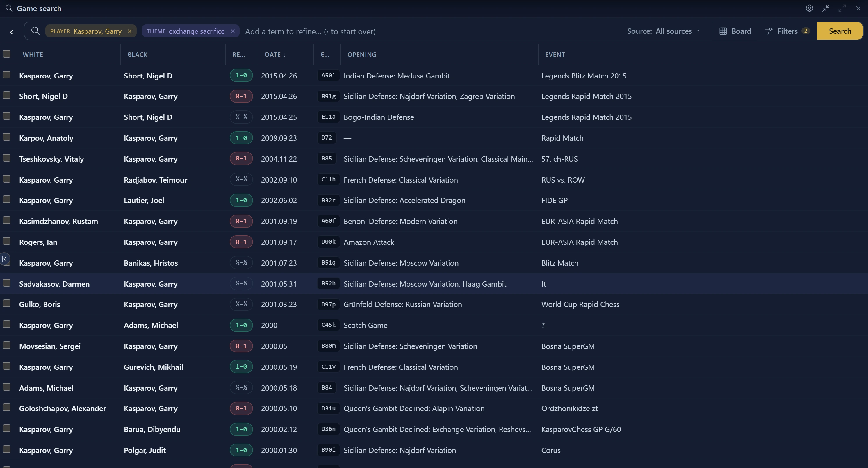The width and height of the screenshot is (868, 468).
Task: Tick checkbox for Kasparov vs Short 2015.04.26 blitz
Action: [x=7, y=75]
